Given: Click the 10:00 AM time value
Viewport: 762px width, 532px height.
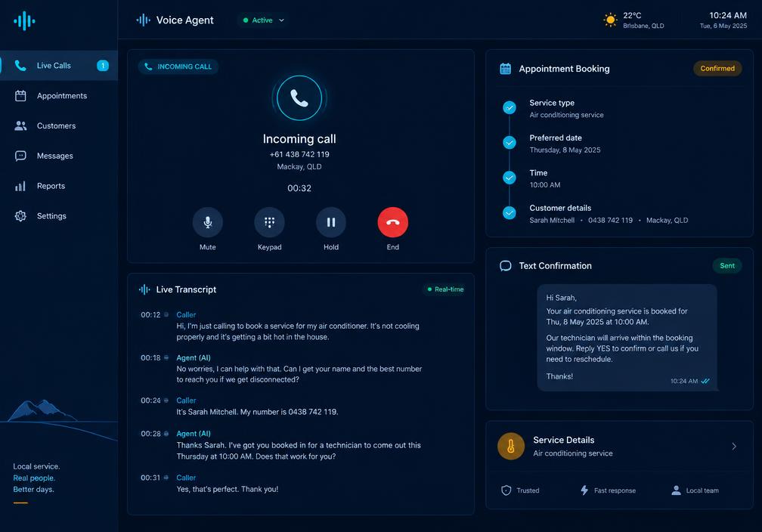Looking at the screenshot, I should coord(545,185).
